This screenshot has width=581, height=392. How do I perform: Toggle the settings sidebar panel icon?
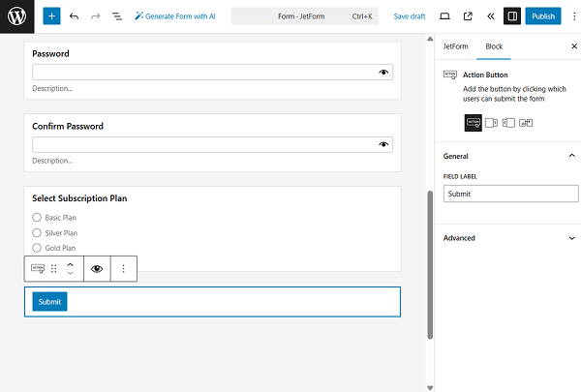[x=512, y=16]
